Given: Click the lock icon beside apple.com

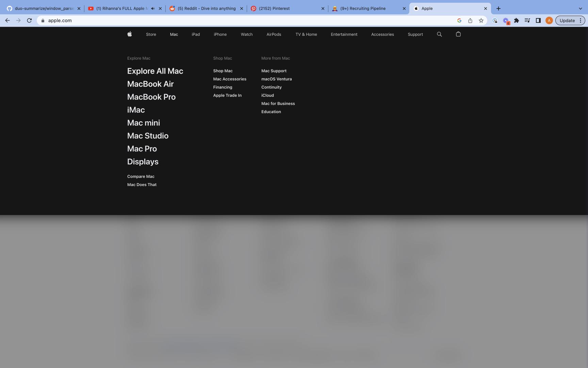Looking at the screenshot, I should click(x=43, y=20).
